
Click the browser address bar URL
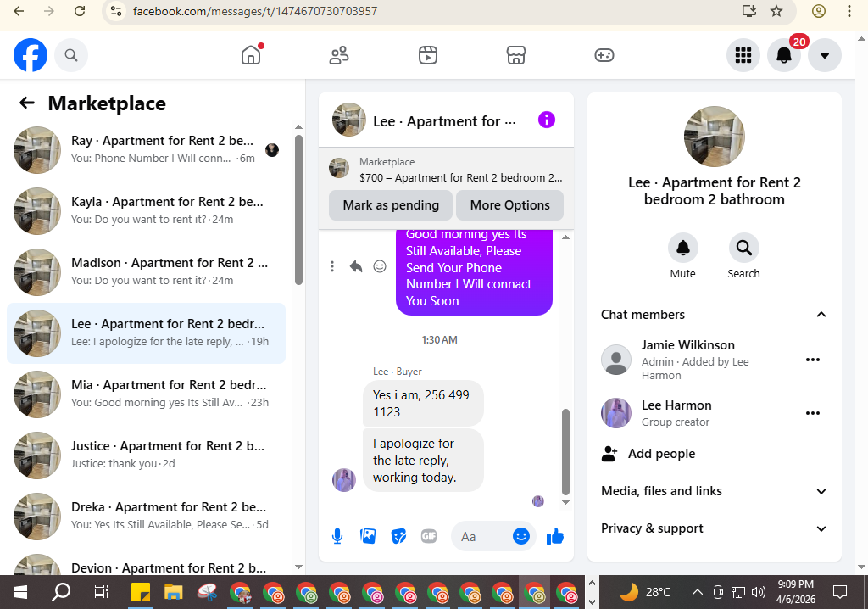tap(255, 11)
